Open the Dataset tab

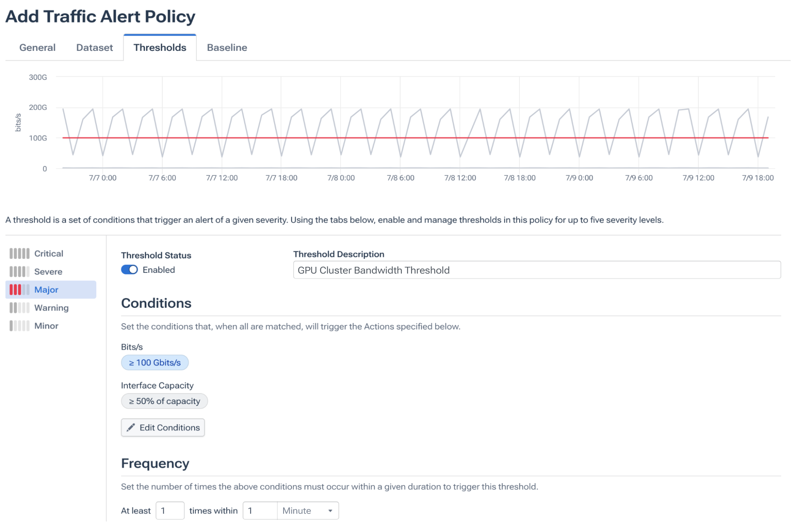point(95,48)
